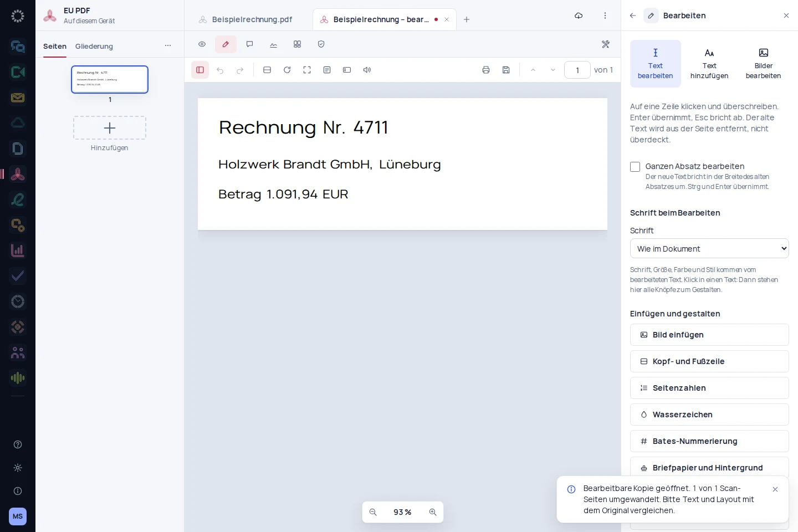
Task: Go to previous page arrow
Action: (533, 70)
